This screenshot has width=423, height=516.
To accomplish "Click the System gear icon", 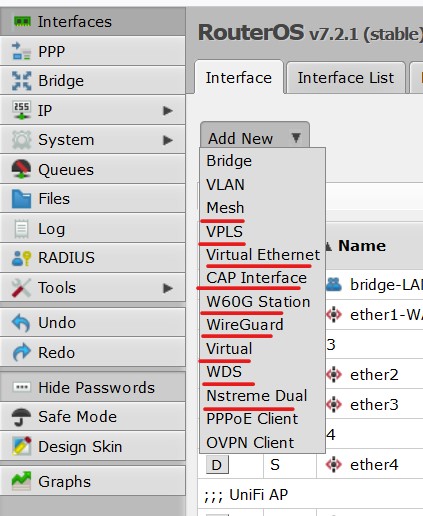I will click(21, 140).
